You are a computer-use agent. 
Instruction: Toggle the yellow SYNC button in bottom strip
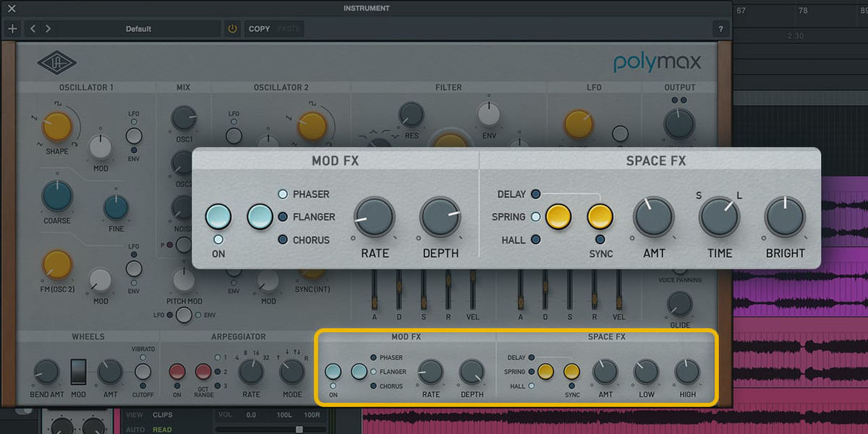(x=572, y=372)
